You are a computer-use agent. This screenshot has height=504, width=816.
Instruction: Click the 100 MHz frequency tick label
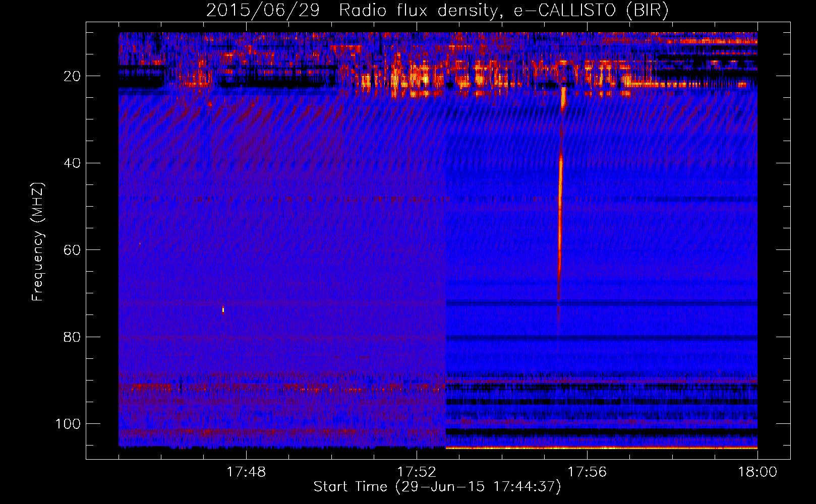[x=68, y=424]
